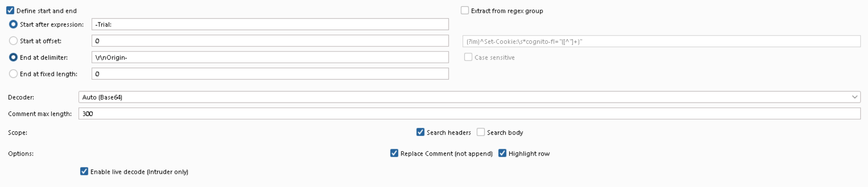The width and height of the screenshot is (868, 187).
Task: Open the Decoder Auto (Base64) combo box
Action: 469,97
